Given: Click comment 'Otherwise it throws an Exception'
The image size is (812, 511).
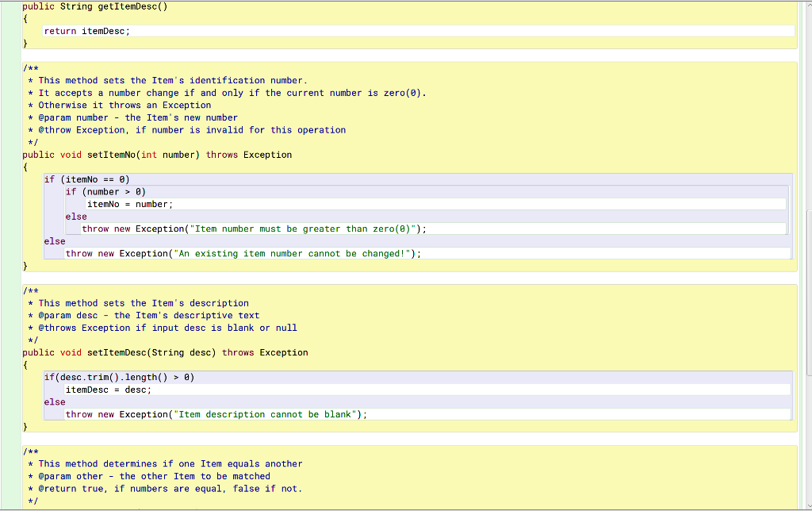Looking at the screenshot, I should click(x=124, y=106).
